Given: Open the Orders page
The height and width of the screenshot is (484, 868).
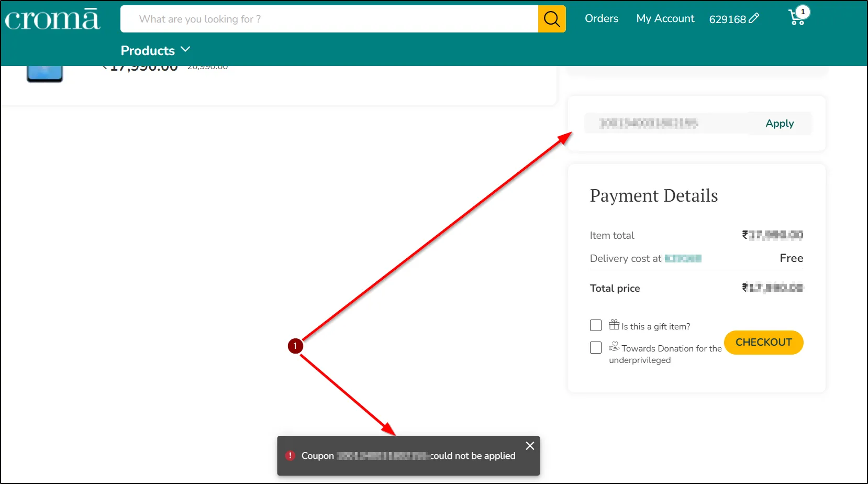Looking at the screenshot, I should point(602,18).
